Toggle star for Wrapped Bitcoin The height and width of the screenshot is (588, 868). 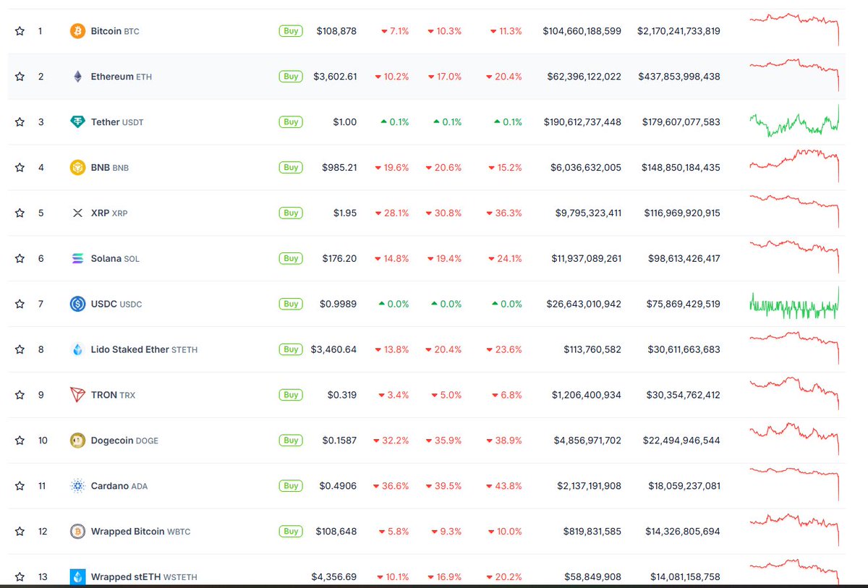[x=20, y=532]
